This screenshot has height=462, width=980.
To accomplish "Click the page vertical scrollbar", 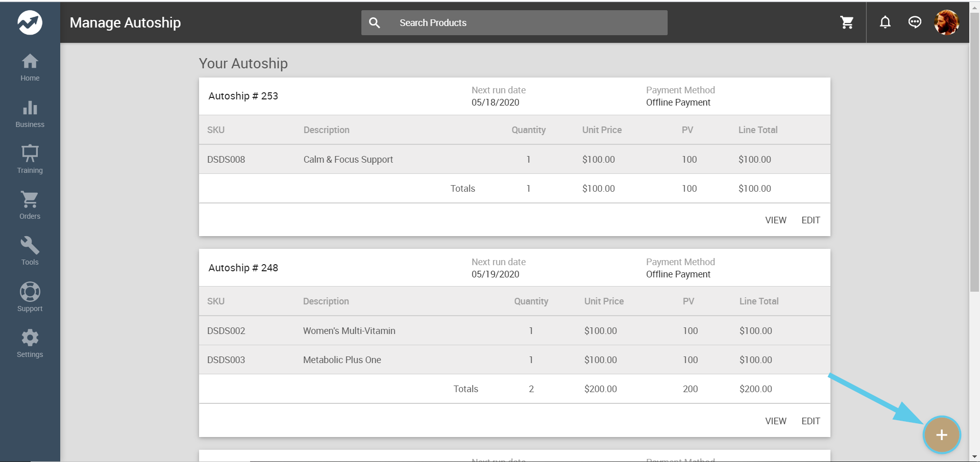I will pos(974,153).
